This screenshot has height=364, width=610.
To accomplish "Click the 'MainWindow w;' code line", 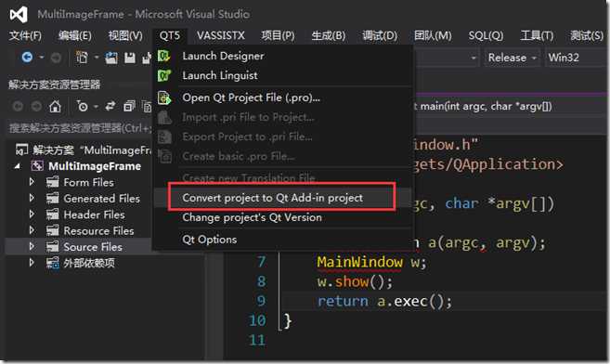I will point(371,262).
